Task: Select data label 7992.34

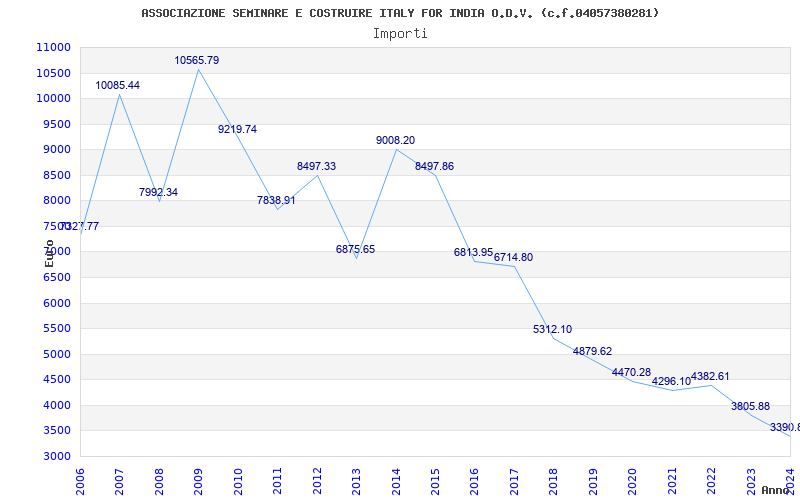Action: point(158,192)
